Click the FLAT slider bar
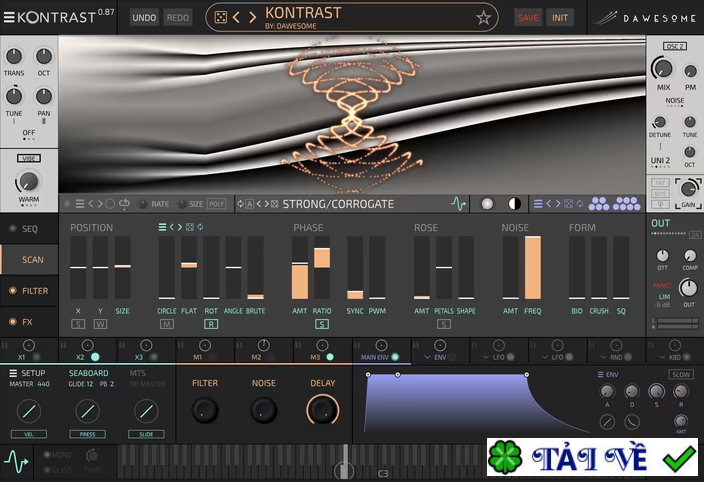This screenshot has width=704, height=482. coord(189,267)
